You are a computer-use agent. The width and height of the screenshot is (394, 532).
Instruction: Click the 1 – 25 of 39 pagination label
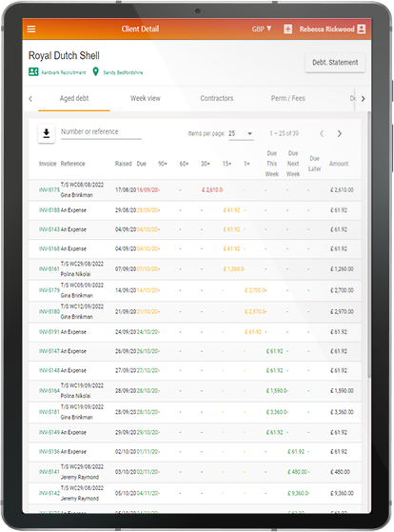point(284,133)
